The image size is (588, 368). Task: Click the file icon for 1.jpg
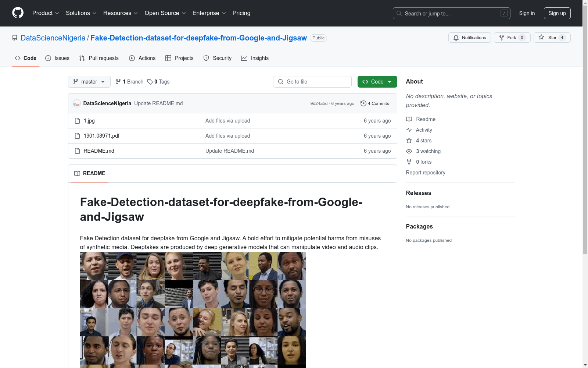(x=77, y=121)
